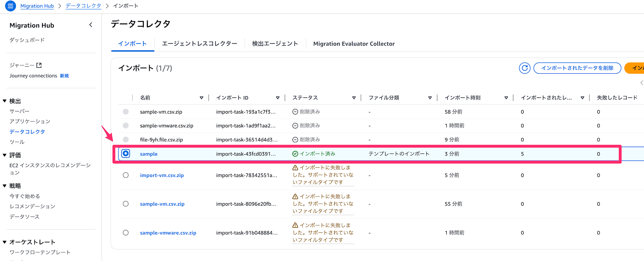Click deleted-status icon in file-9yh.file.csv.zip row

pyautogui.click(x=295, y=140)
